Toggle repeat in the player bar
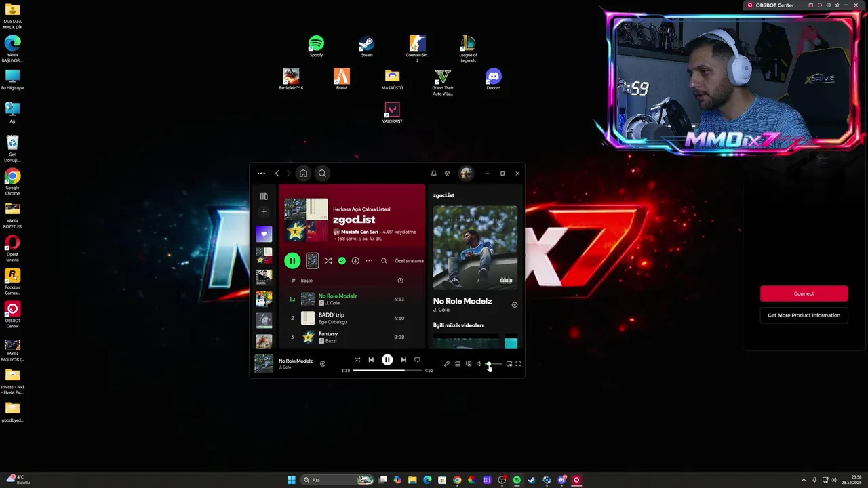Viewport: 868px width, 488px height. click(x=417, y=360)
